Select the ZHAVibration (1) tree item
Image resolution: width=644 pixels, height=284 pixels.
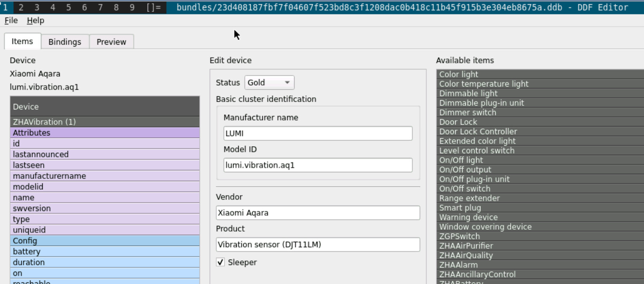coord(105,122)
